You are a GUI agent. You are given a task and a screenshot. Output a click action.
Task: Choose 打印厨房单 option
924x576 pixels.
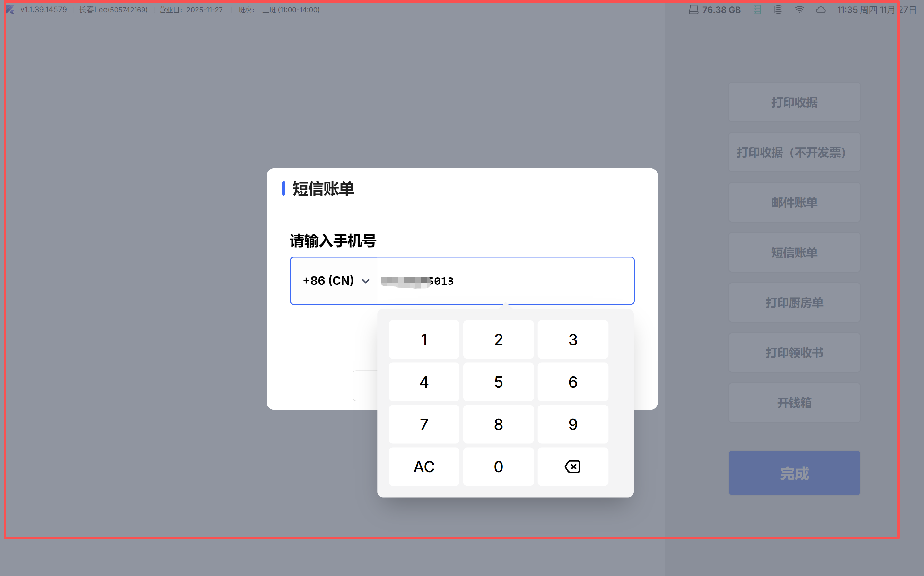coord(794,302)
